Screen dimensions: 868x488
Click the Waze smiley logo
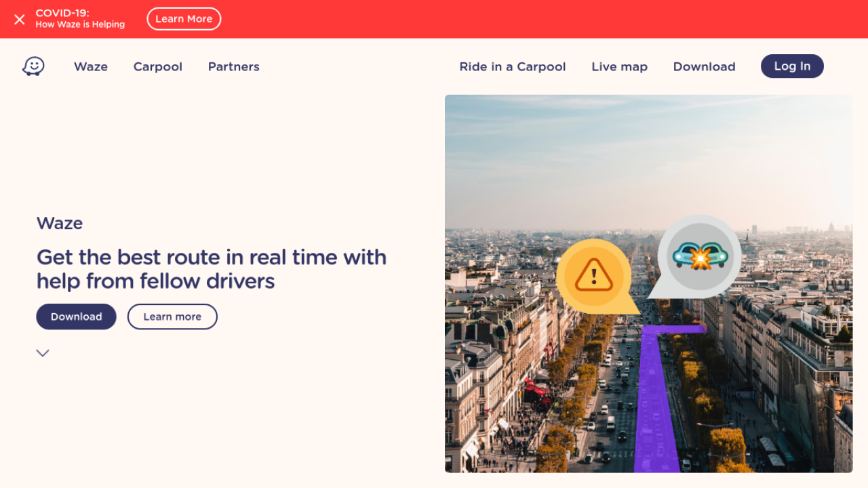click(33, 66)
